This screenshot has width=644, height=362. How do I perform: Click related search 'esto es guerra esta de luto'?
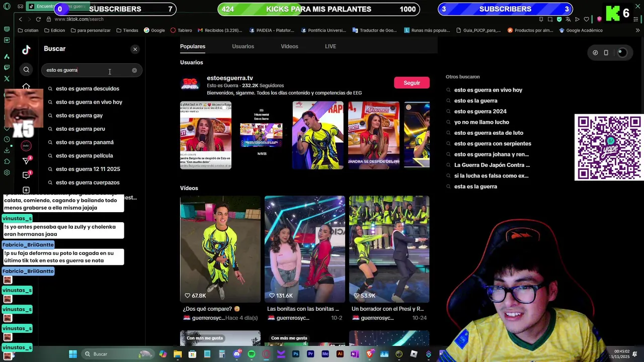tap(489, 133)
